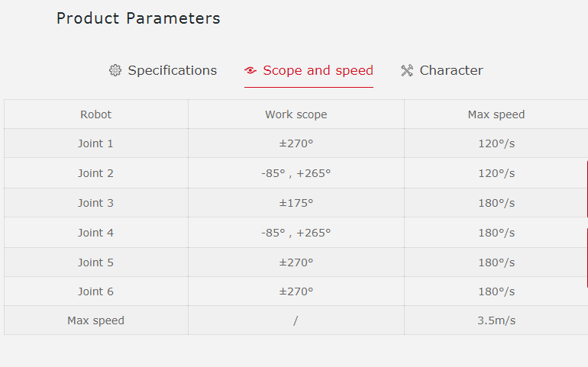
Task: Click Joint 1 speed value 120°/s
Action: pyautogui.click(x=496, y=143)
